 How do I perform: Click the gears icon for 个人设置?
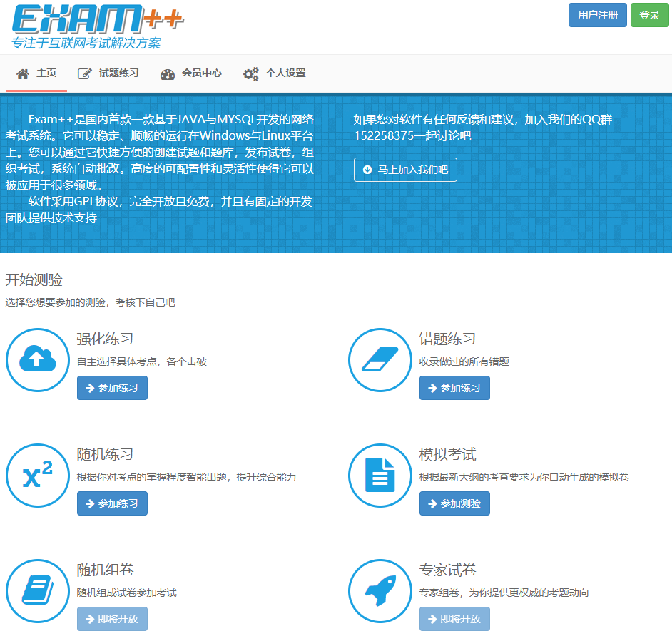(250, 73)
